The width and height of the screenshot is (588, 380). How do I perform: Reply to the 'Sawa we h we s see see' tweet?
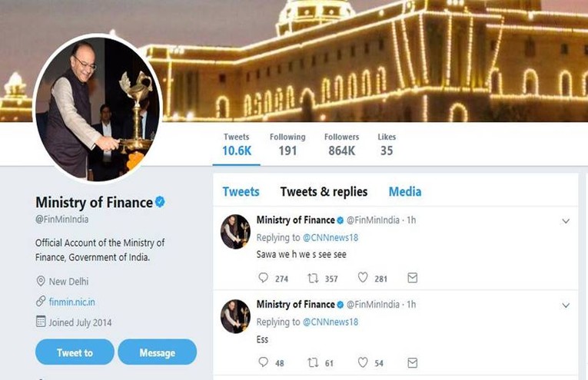(x=263, y=278)
